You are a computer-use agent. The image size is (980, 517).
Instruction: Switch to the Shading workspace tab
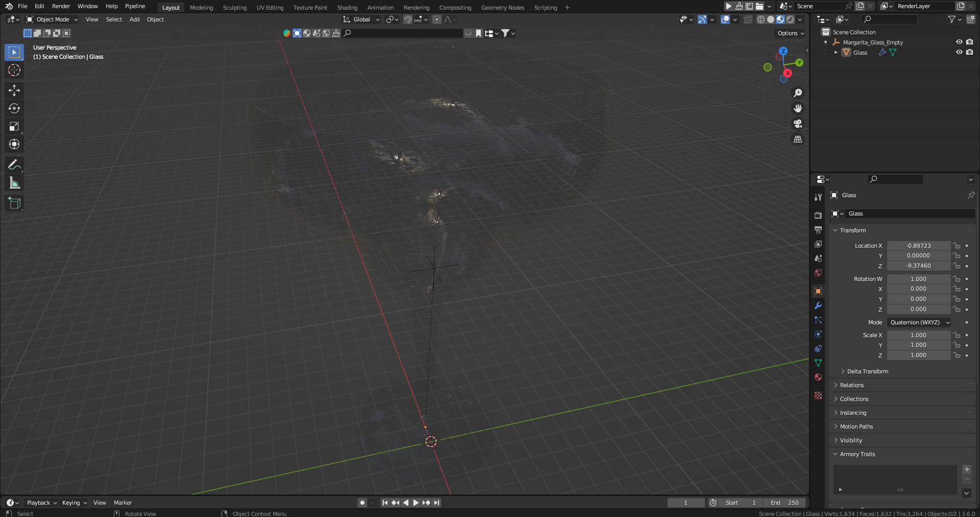point(347,8)
